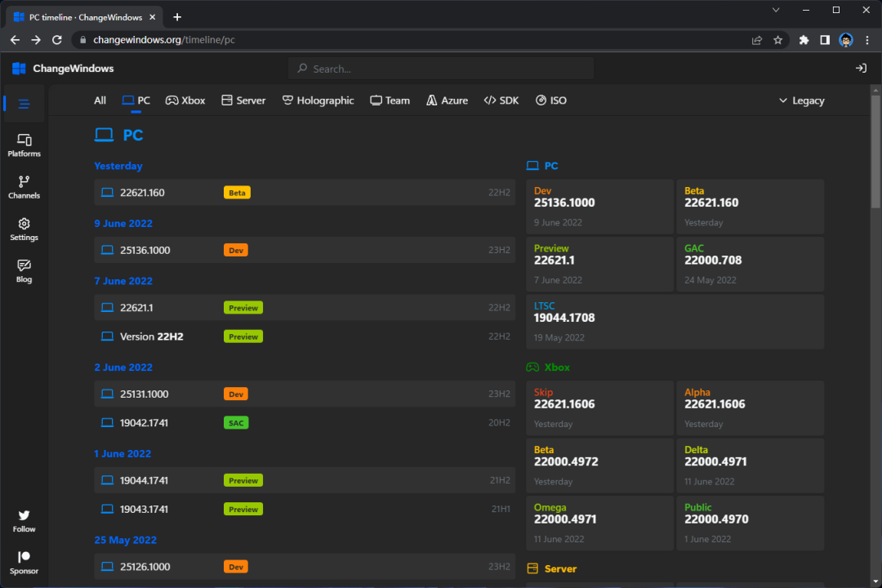The image size is (882, 588).
Task: Switch to the Holographic tab
Action: pos(318,100)
